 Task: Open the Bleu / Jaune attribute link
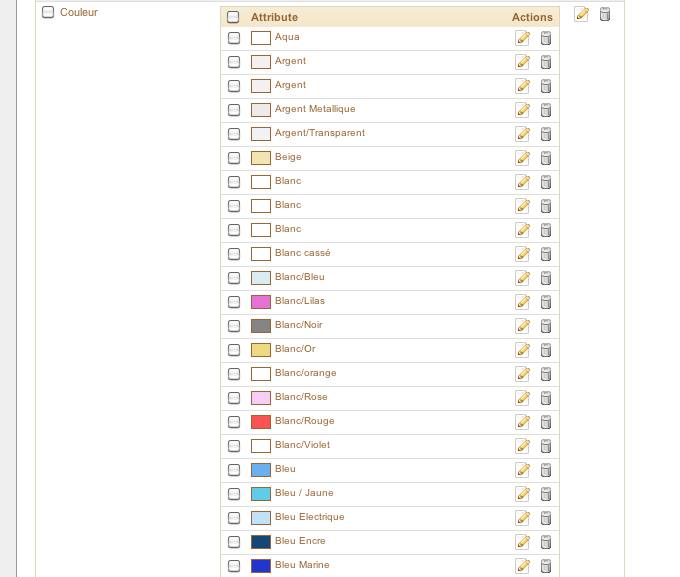pyautogui.click(x=304, y=493)
